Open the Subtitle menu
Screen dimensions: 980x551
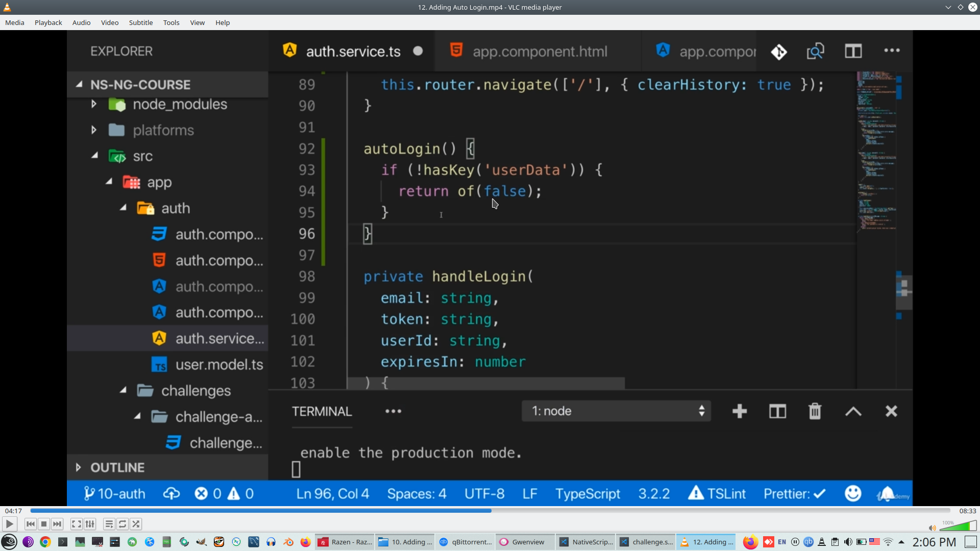coord(140,22)
